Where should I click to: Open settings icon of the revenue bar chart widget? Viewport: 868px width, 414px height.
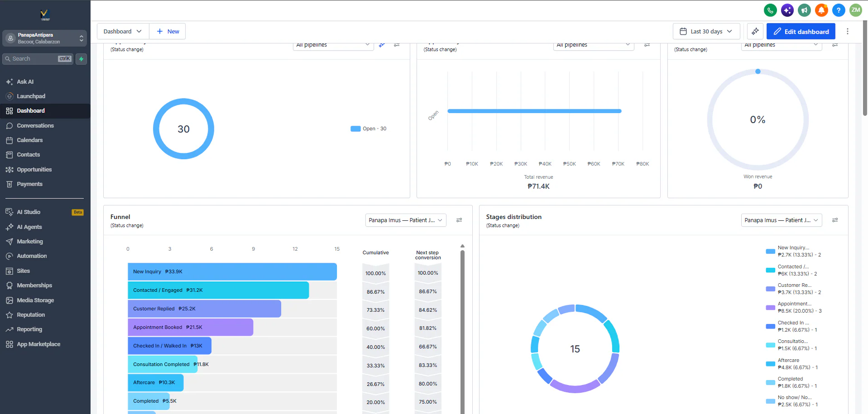(x=647, y=45)
